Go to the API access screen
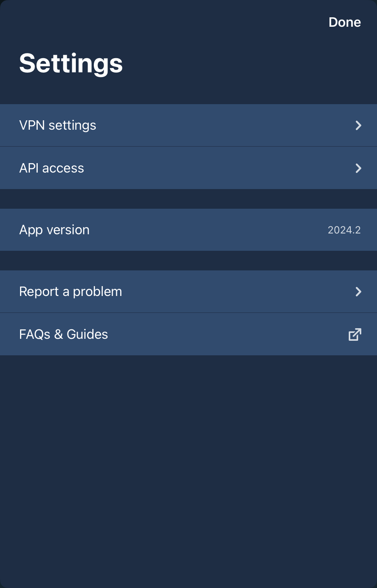This screenshot has height=588, width=377. [x=188, y=168]
